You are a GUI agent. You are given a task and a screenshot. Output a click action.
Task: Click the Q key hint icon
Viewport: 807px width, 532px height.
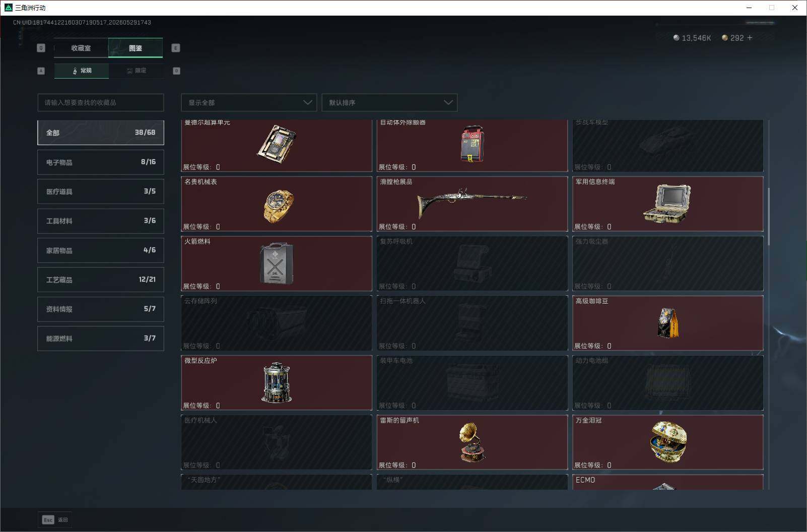[x=41, y=48]
